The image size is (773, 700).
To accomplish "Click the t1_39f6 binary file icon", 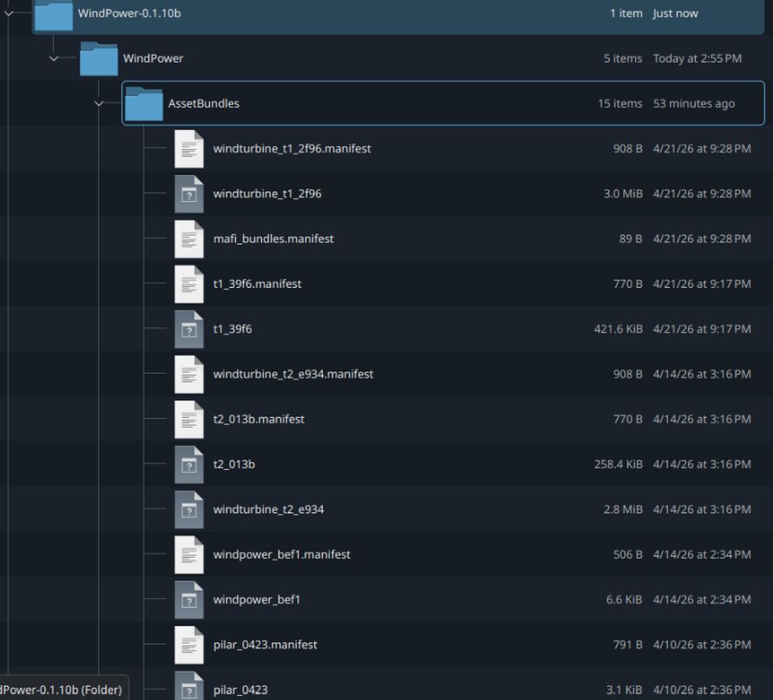I will 189,330.
